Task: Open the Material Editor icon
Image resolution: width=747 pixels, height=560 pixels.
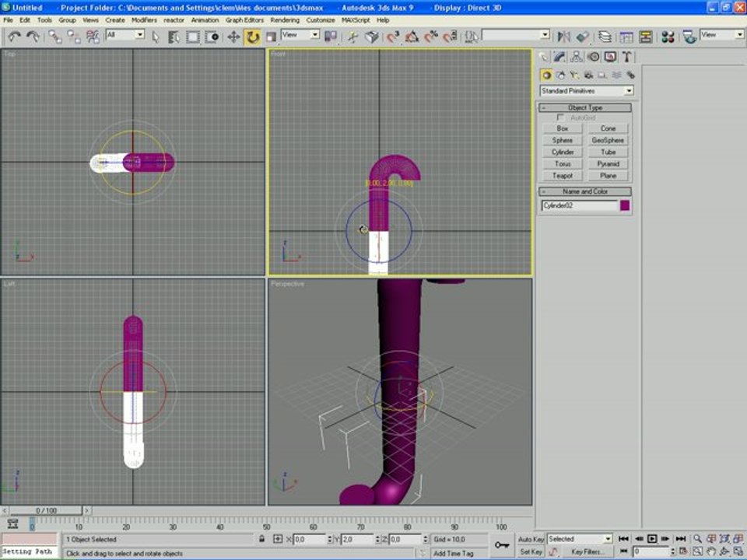Action: pyautogui.click(x=668, y=37)
